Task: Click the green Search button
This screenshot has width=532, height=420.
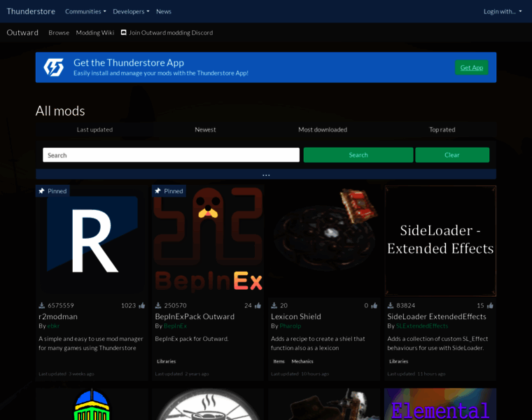Action: click(x=358, y=155)
